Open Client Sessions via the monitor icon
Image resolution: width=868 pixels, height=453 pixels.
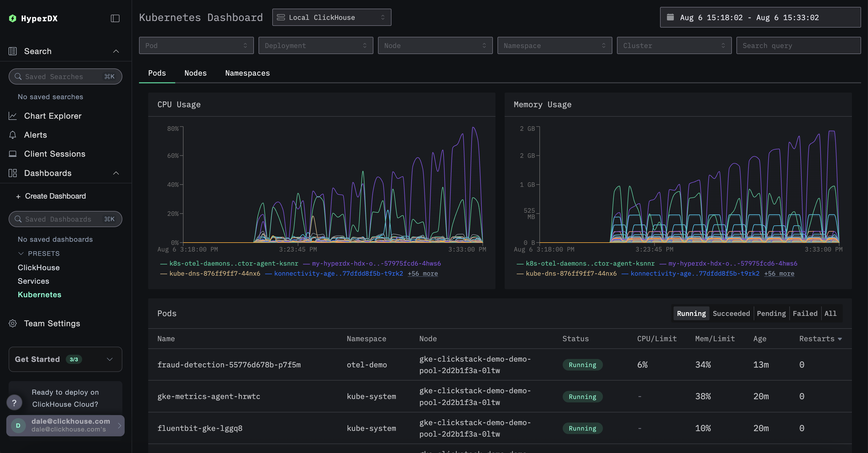[13, 153]
